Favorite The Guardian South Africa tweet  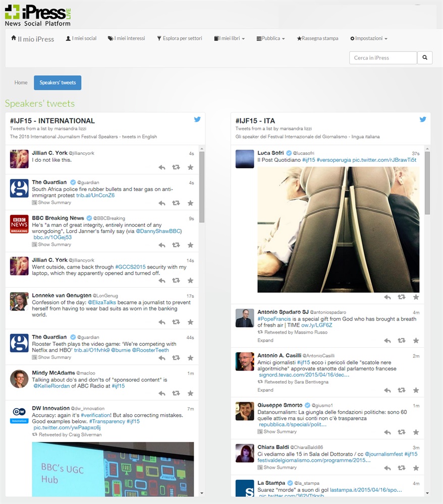190,203
